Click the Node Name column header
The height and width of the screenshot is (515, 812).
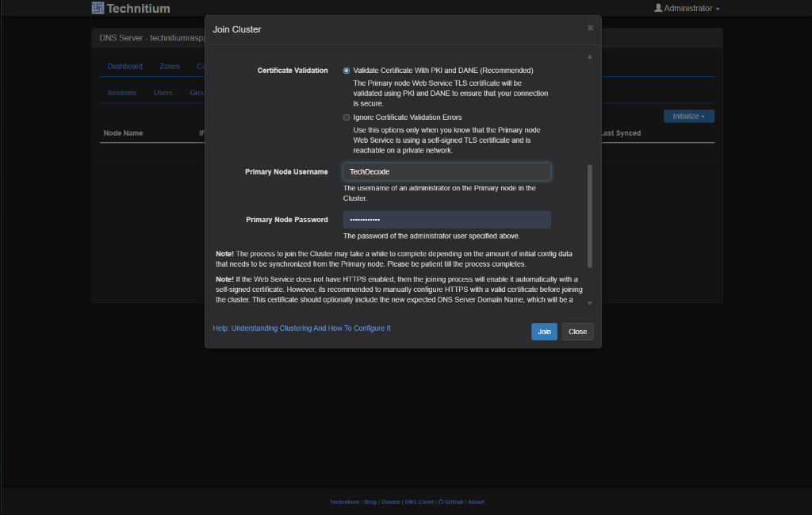(123, 133)
